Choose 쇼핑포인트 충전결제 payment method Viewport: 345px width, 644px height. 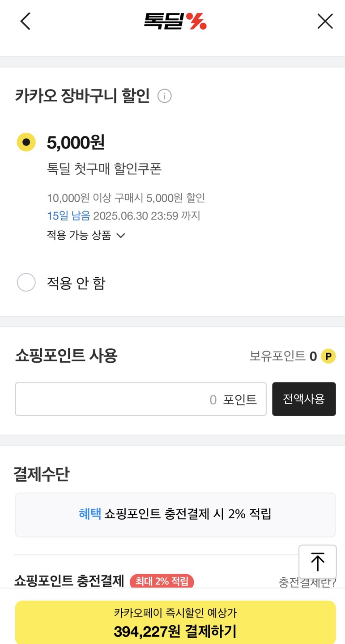pos(69,580)
